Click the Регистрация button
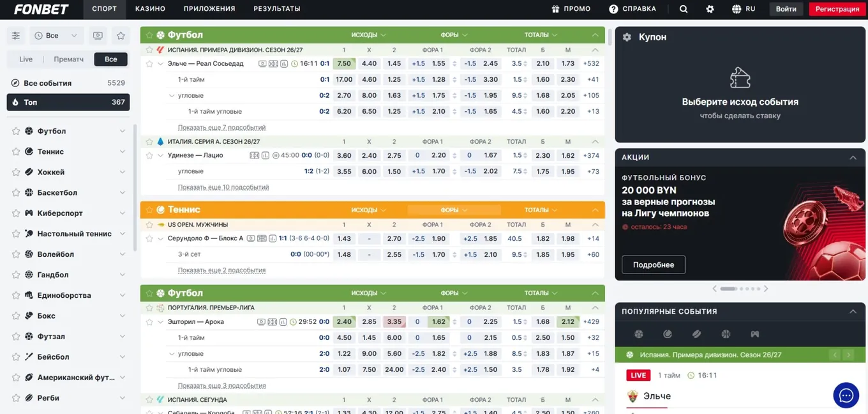Image resolution: width=868 pixels, height=414 pixels. click(x=837, y=9)
